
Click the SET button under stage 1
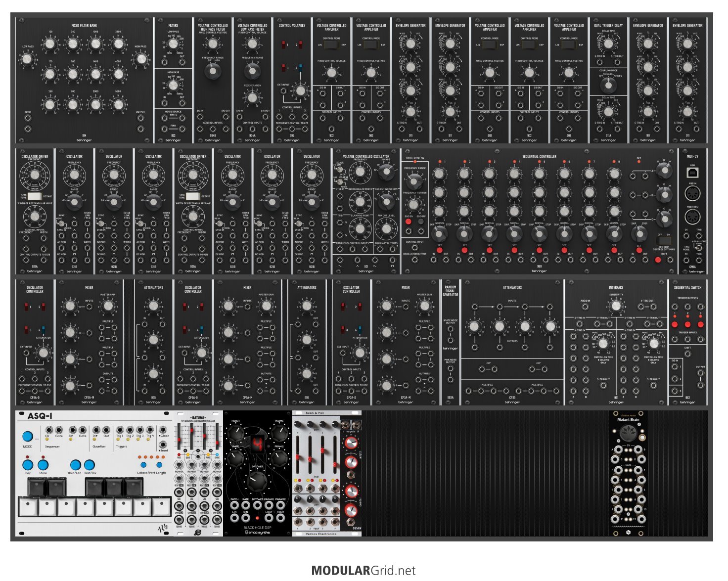(x=440, y=250)
